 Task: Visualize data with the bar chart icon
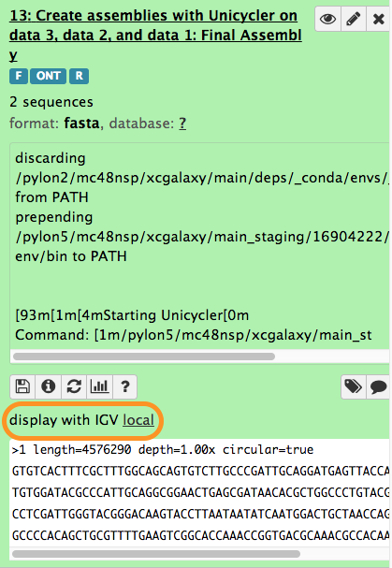point(99,386)
